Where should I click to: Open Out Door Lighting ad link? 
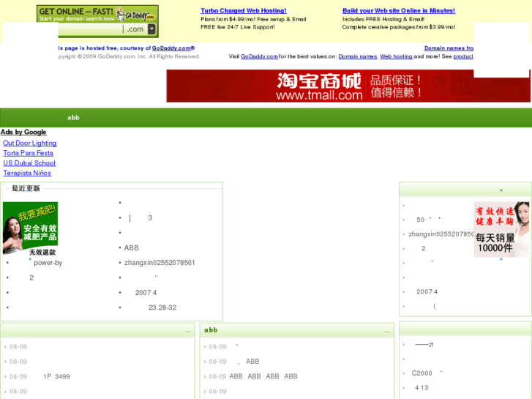point(30,143)
